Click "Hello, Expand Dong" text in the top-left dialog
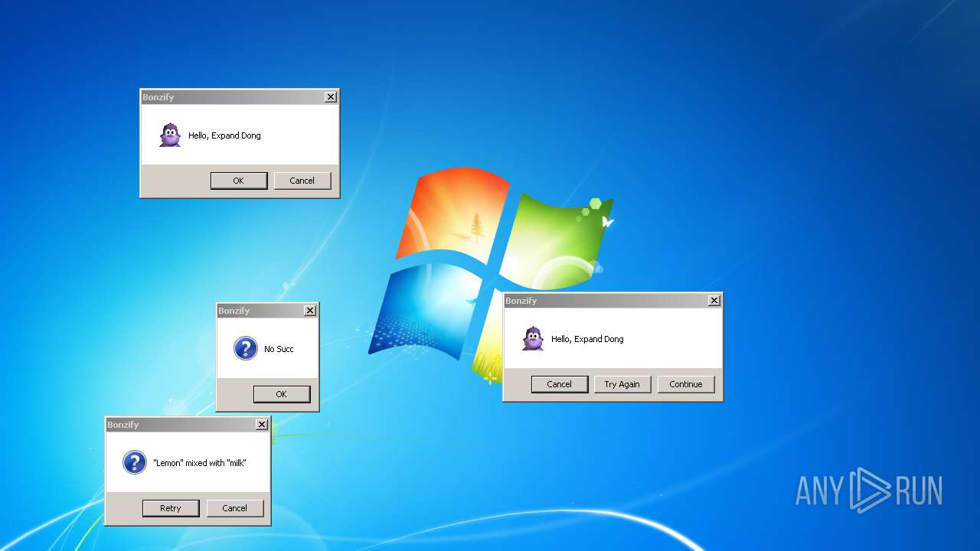 tap(224, 135)
